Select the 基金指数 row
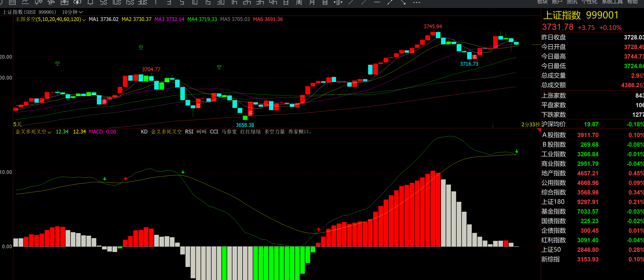The image size is (644, 280). coord(593,212)
